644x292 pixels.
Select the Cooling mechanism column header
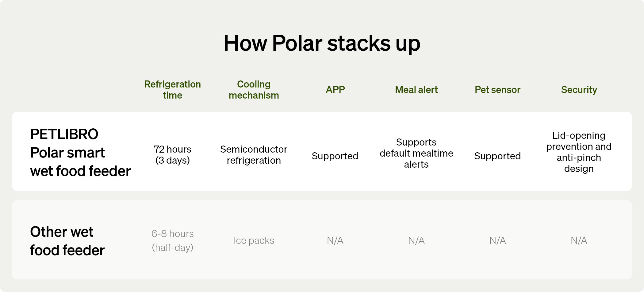click(x=254, y=90)
